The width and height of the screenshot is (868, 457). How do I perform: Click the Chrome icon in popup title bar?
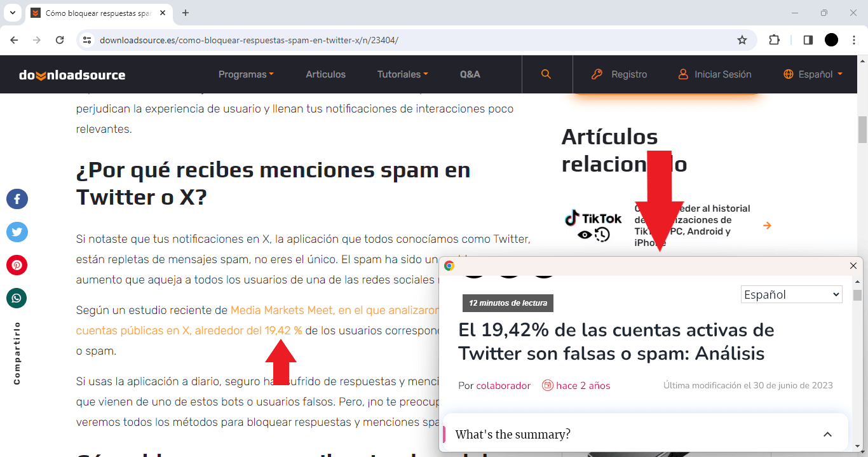click(449, 266)
